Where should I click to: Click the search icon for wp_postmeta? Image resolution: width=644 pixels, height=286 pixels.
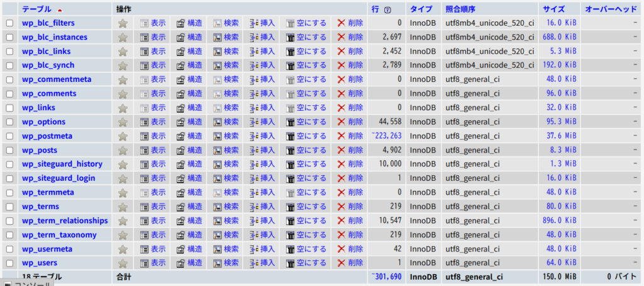point(217,136)
